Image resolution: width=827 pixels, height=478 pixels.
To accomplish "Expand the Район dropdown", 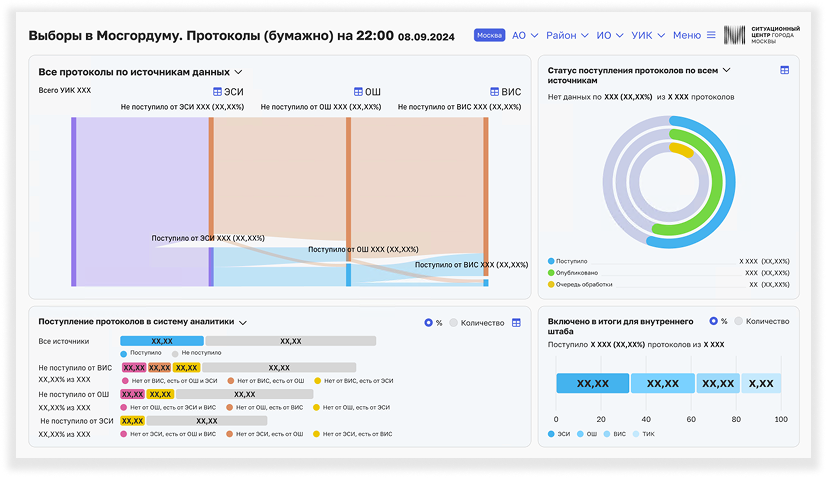I will coord(567,35).
